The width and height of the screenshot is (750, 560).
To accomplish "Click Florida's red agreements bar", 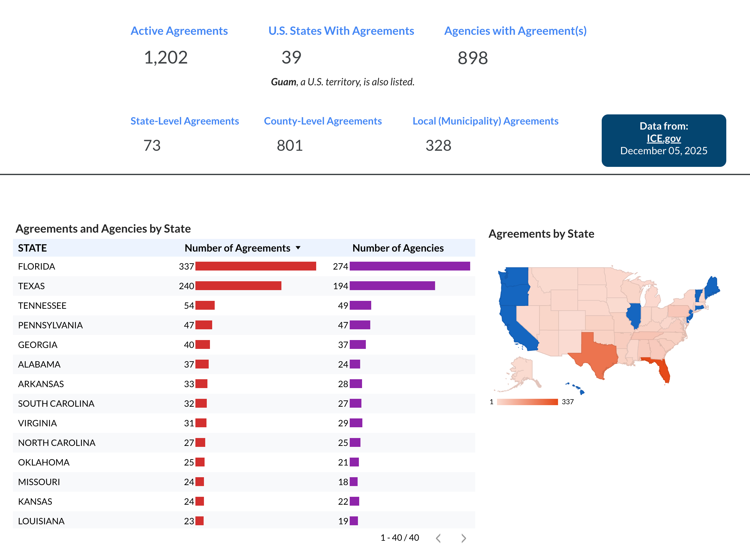I will 256,266.
